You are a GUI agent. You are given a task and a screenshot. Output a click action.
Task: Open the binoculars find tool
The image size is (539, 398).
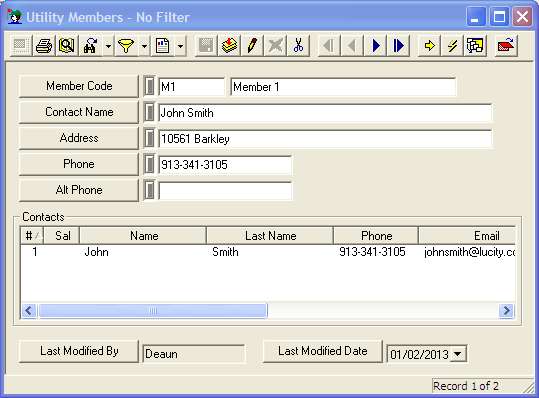point(90,46)
